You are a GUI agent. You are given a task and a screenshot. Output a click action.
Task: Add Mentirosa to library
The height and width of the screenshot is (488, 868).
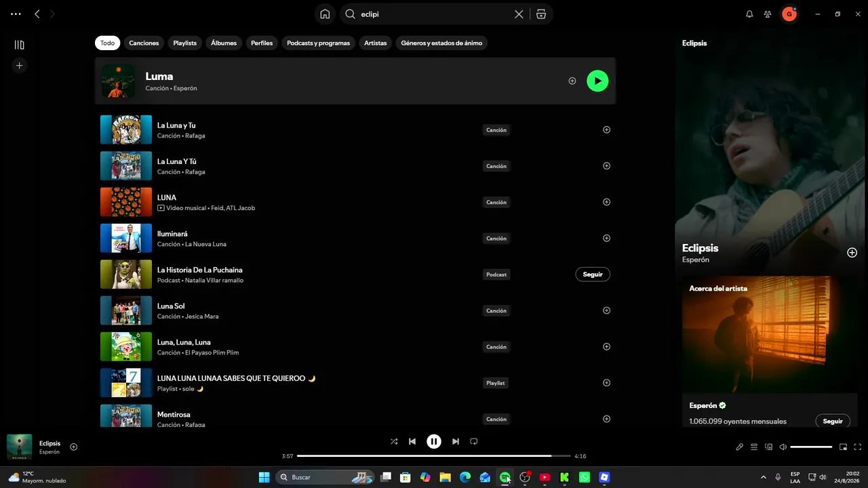606,419
